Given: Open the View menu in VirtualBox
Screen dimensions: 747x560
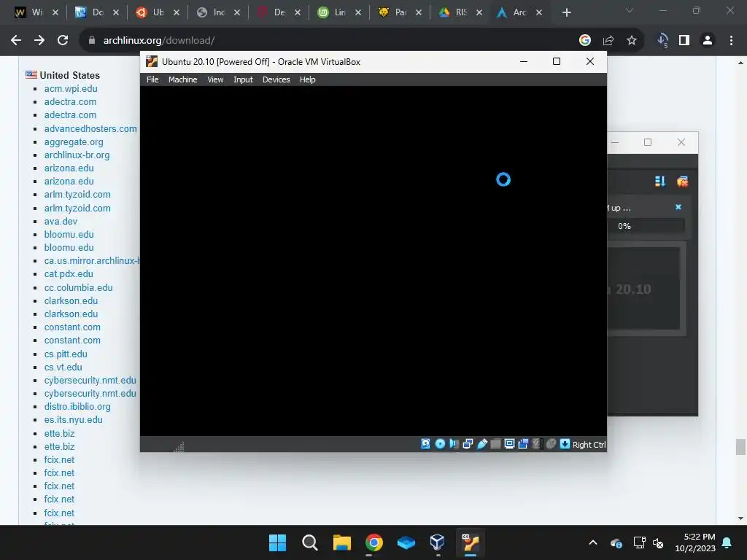Looking at the screenshot, I should [215, 79].
